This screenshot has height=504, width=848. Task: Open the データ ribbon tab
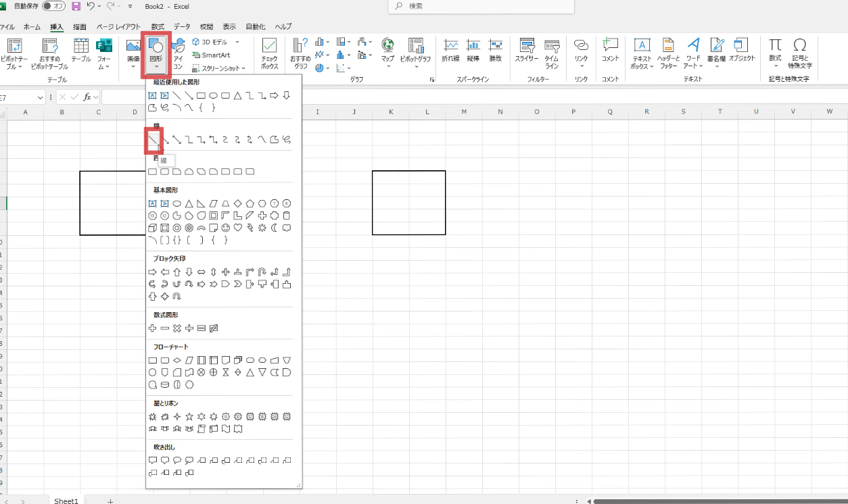point(182,27)
